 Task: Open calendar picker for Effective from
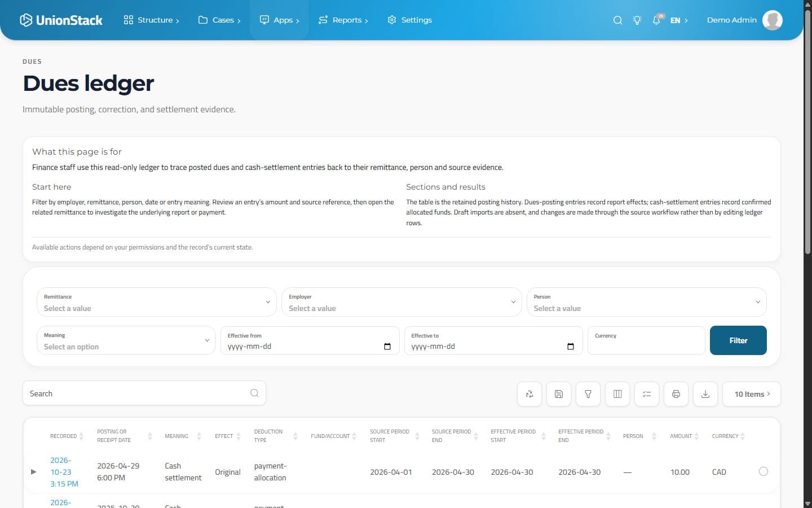[x=387, y=347]
